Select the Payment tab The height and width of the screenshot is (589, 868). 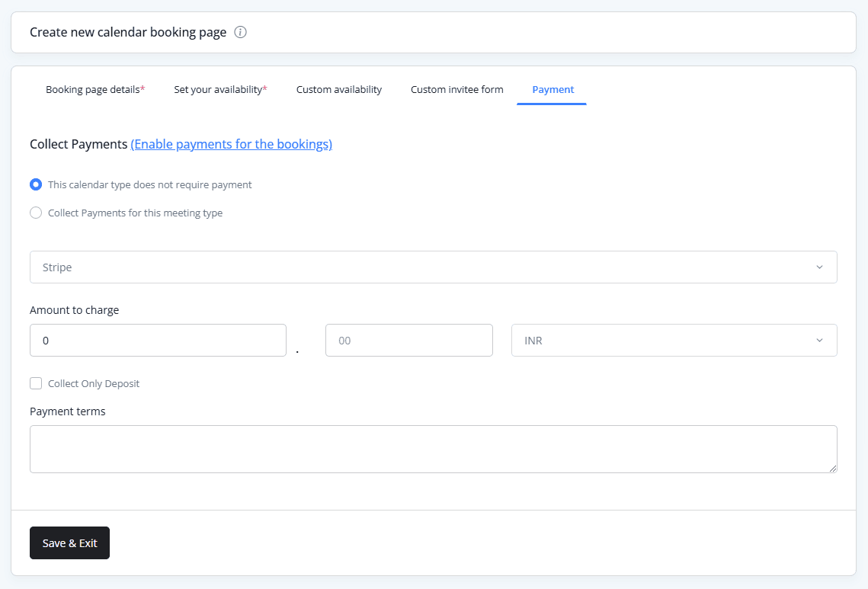553,89
